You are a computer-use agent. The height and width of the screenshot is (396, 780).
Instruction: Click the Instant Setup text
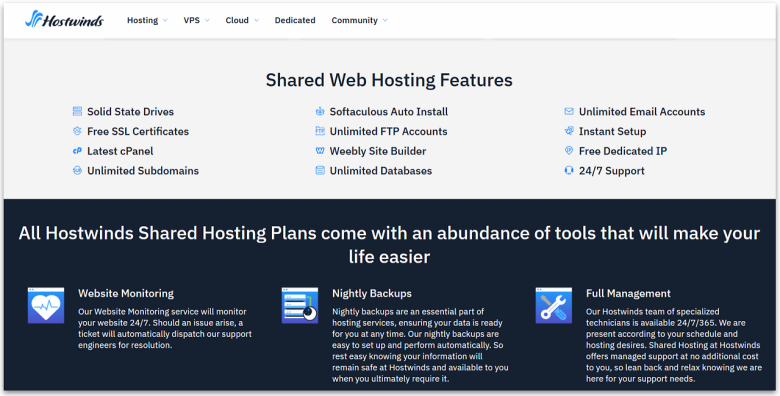[612, 131]
